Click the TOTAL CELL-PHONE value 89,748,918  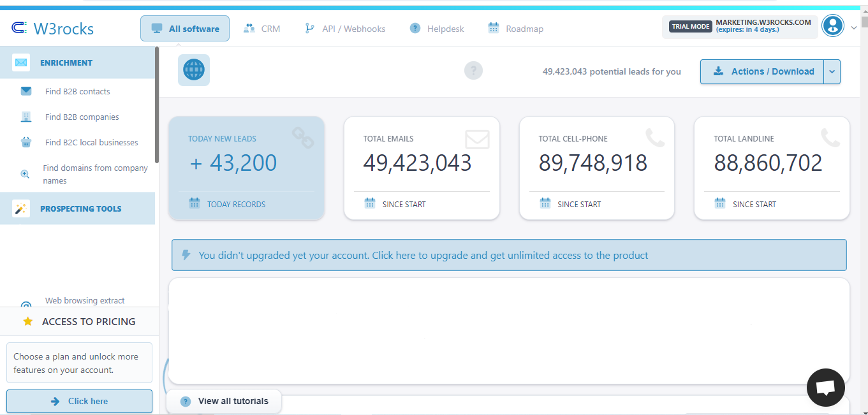593,163
